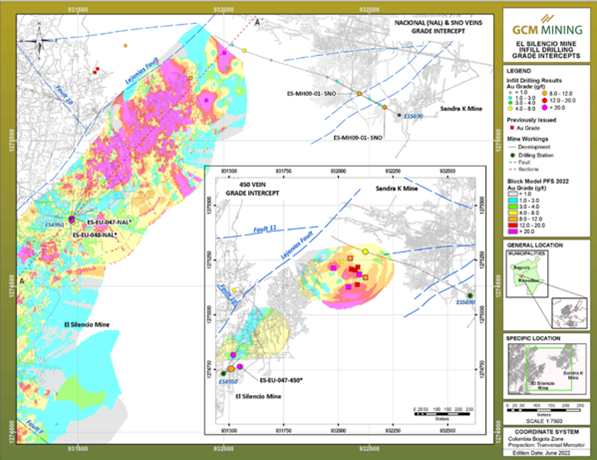The width and height of the screenshot is (597, 460).
Task: Click the green Drilling Station legend symbol
Action: coord(512,155)
